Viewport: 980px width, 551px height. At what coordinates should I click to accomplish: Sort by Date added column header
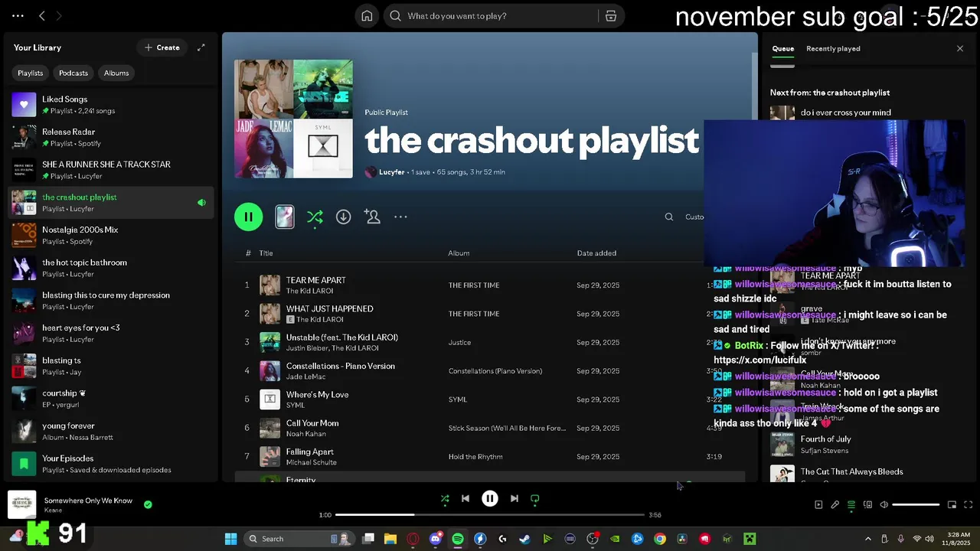tap(596, 253)
